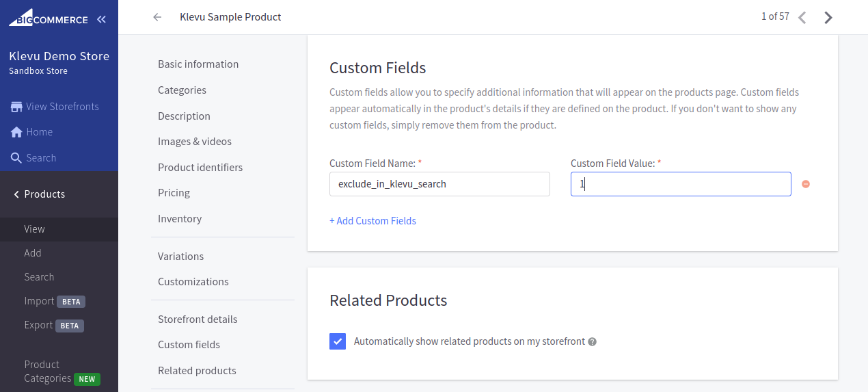Click the + Add Custom Fields link
The image size is (868, 392).
tap(372, 221)
